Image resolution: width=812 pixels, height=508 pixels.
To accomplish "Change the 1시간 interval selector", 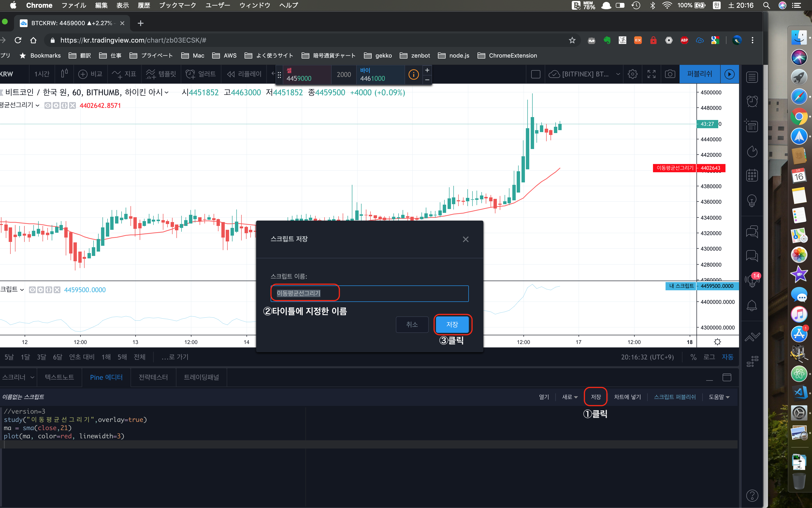I will [42, 74].
